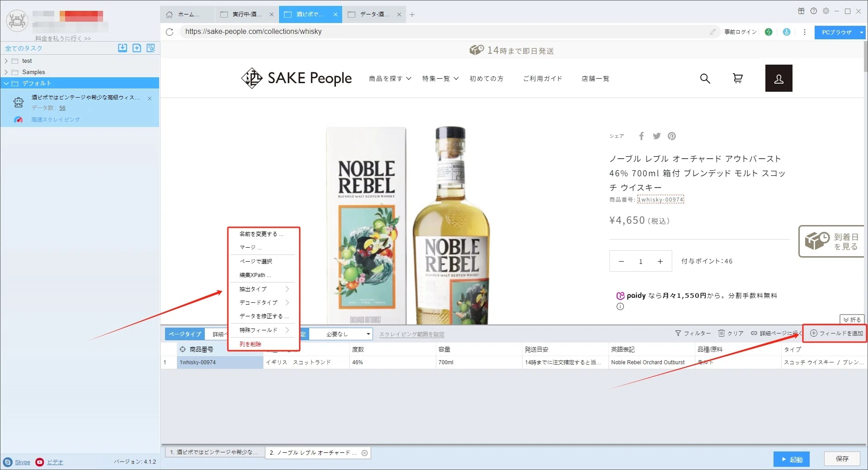Click the search tasks icon in sidebar

[151, 48]
